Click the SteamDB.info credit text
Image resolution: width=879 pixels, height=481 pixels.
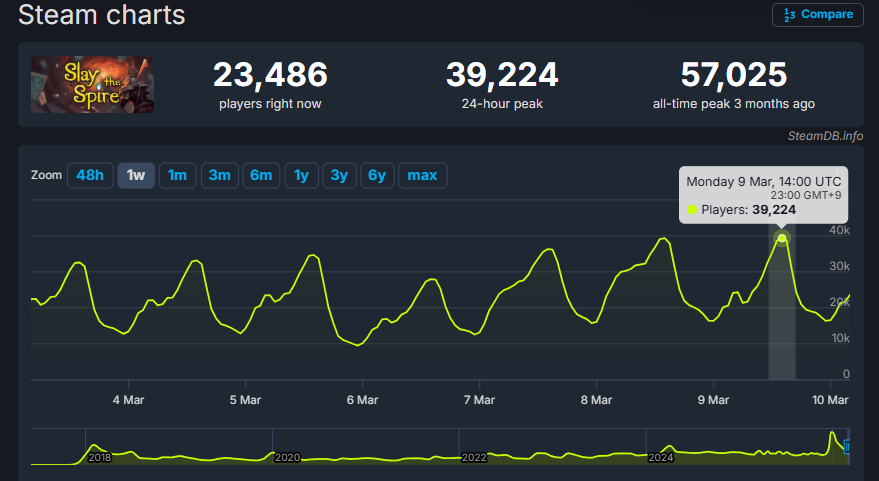coord(825,136)
